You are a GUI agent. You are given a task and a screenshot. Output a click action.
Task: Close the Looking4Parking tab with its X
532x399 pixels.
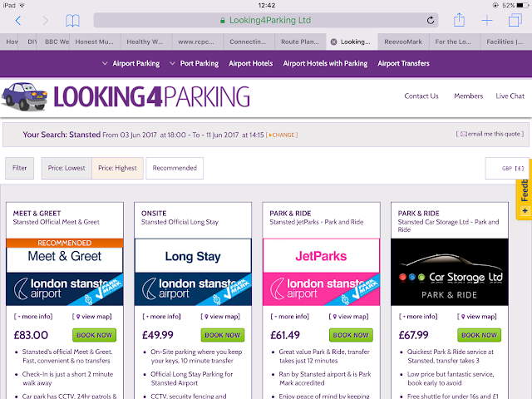point(334,42)
